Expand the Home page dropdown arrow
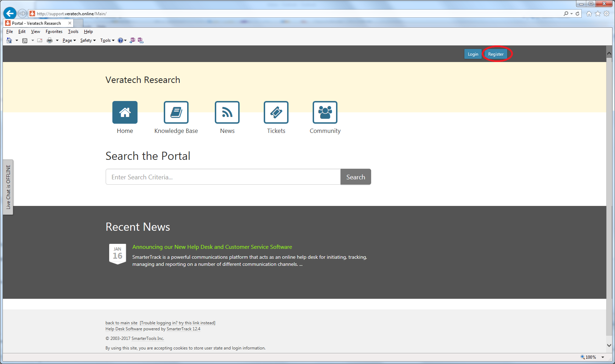615x364 pixels. pos(17,40)
